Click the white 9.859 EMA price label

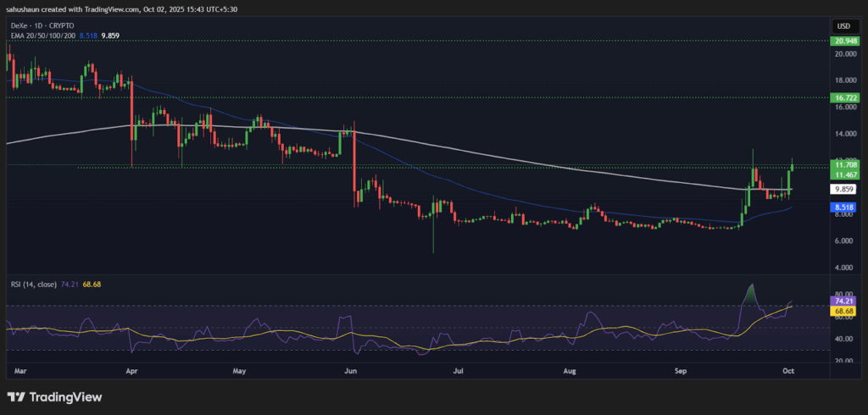(x=843, y=190)
